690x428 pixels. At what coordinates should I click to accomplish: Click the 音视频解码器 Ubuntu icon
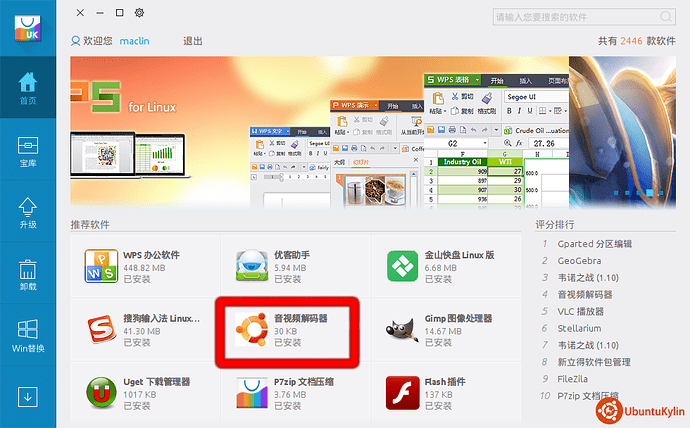(252, 329)
